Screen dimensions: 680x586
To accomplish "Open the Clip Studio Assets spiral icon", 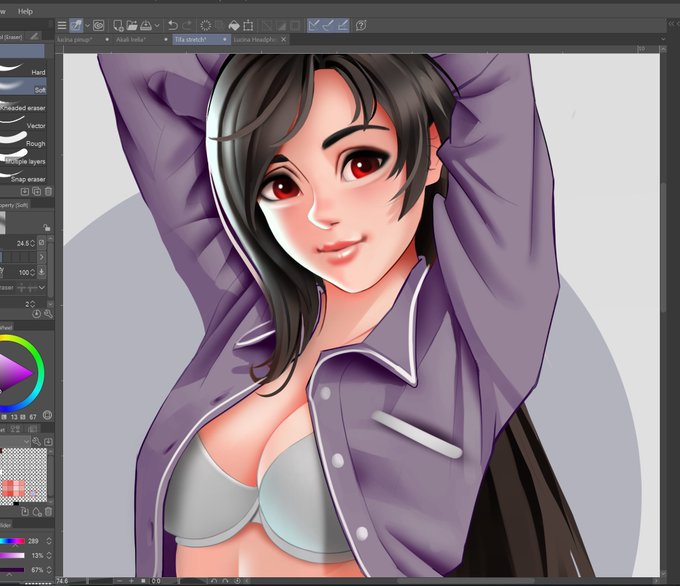I will (x=98, y=26).
